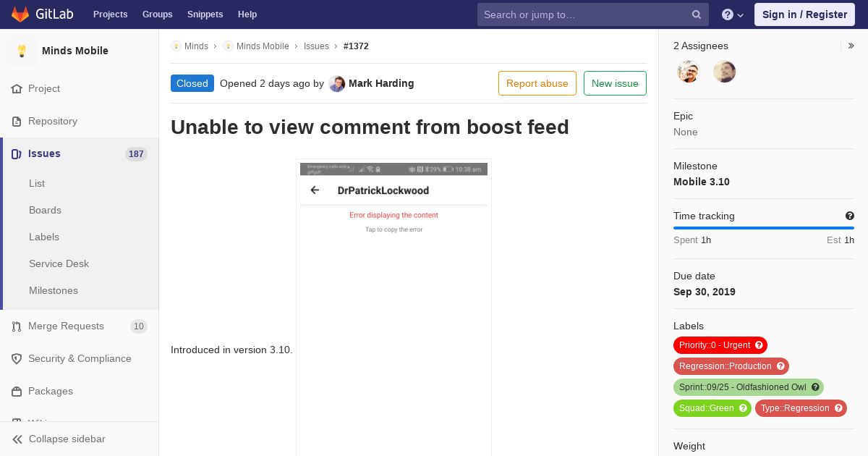
Task: Open the Help link in the top bar
Action: tap(247, 14)
